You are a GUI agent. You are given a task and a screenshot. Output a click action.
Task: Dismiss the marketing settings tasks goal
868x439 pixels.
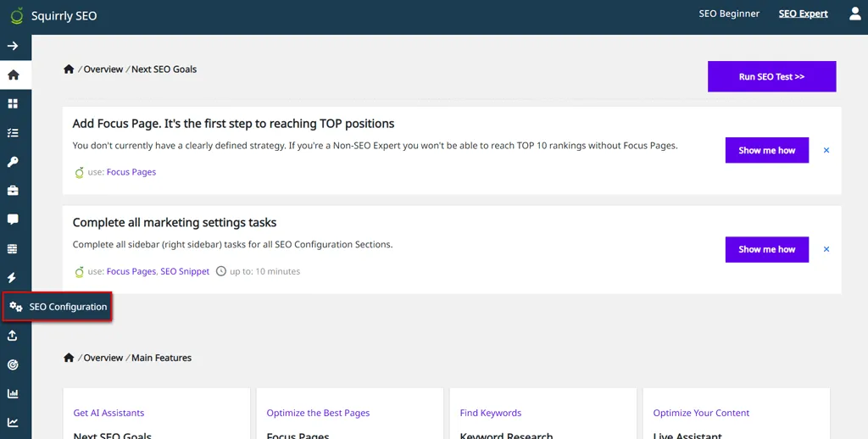tap(826, 249)
